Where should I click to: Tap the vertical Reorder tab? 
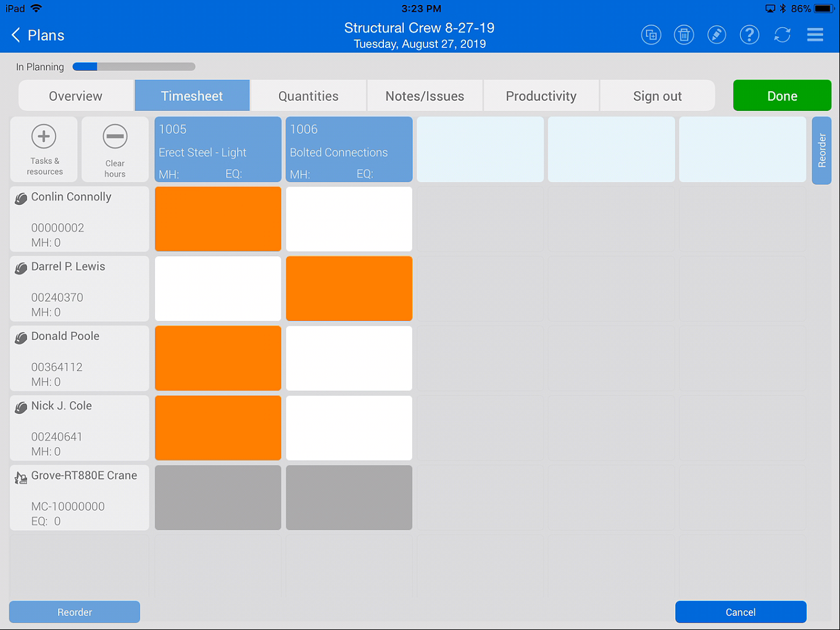coord(821,151)
